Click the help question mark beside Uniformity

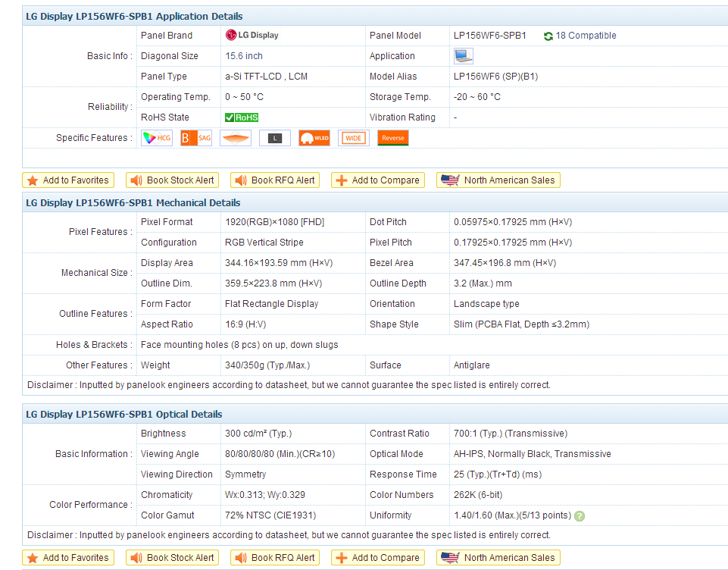click(x=580, y=515)
